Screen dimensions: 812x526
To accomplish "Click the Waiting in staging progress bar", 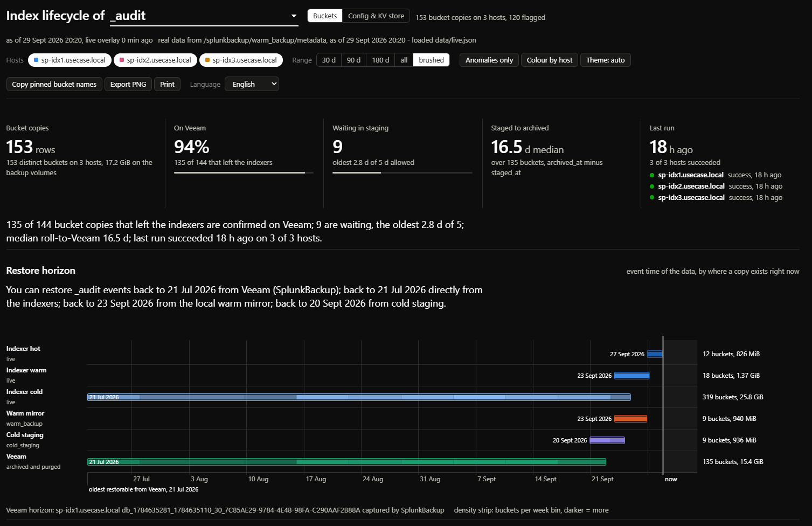I will (402, 172).
